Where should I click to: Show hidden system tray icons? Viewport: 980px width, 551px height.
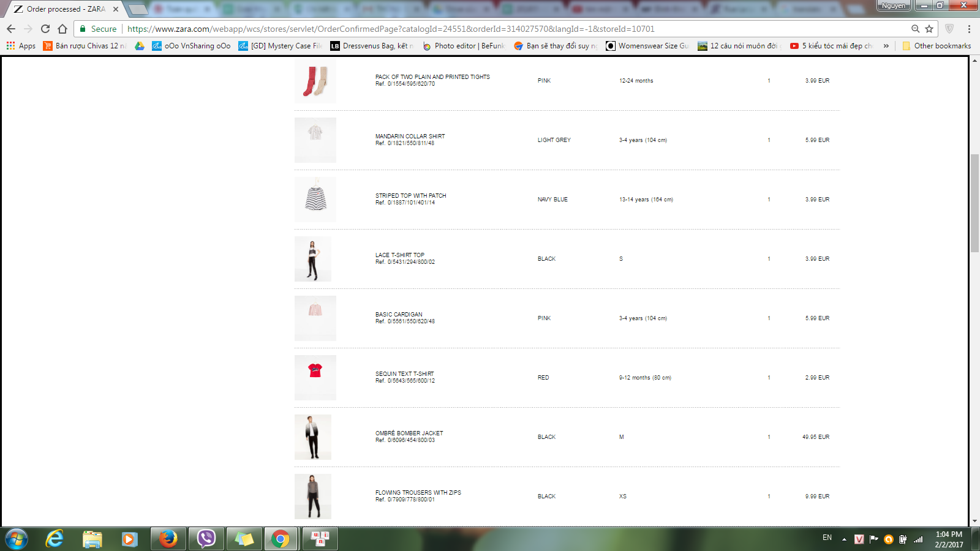click(844, 539)
